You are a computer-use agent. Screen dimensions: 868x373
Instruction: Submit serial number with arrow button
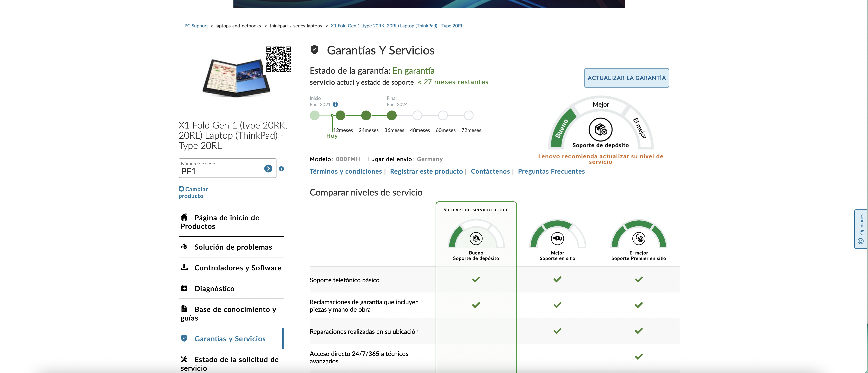point(268,168)
